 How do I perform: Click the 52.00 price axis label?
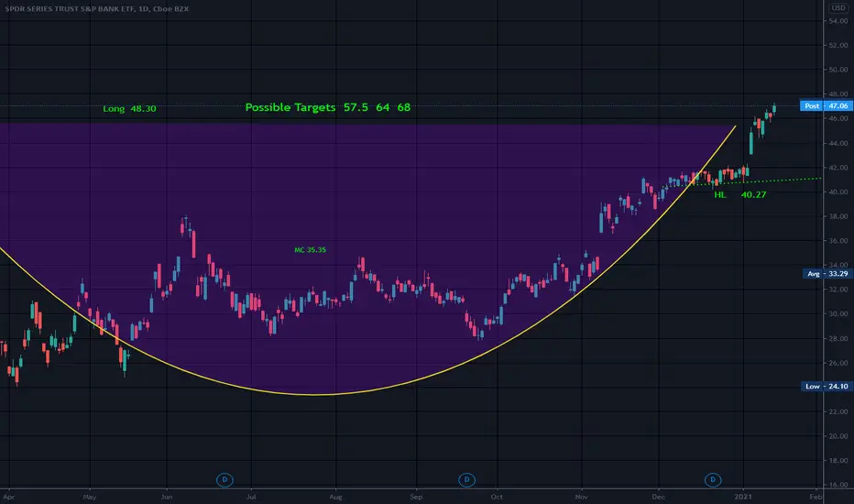pyautogui.click(x=838, y=45)
